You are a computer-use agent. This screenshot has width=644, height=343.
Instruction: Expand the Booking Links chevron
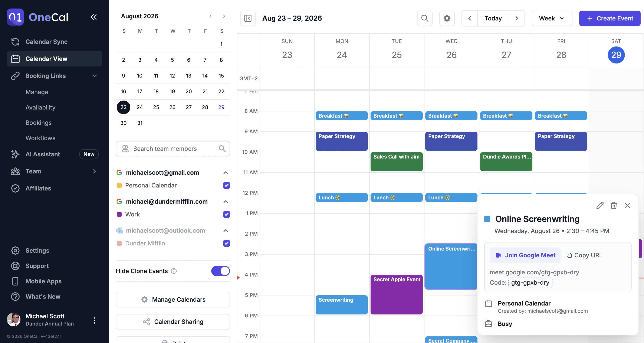point(95,76)
